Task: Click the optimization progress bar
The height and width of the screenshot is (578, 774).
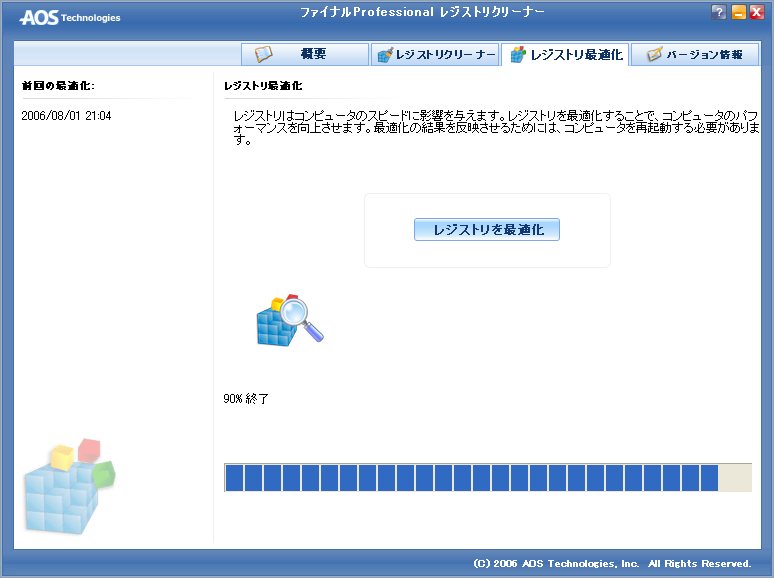Action: (488, 477)
